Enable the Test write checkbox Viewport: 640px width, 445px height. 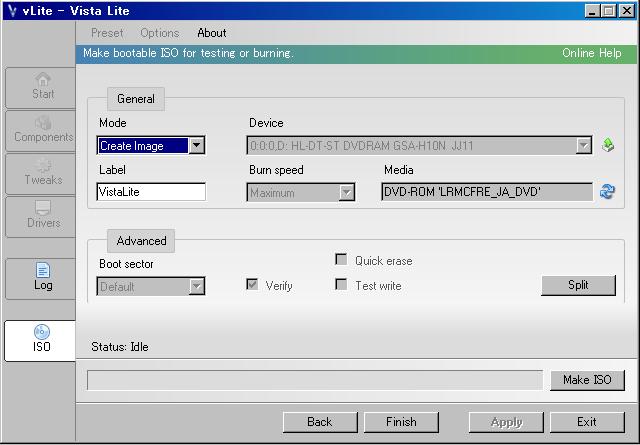341,284
